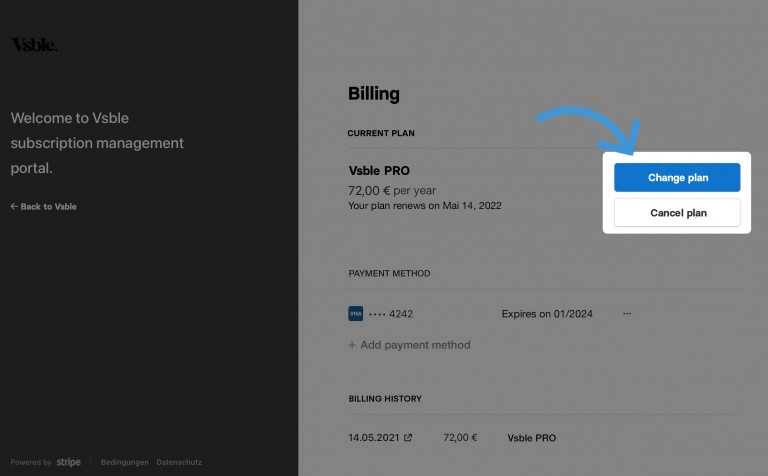Open the Datenschutz link
This screenshot has height=476, width=768.
pos(179,462)
